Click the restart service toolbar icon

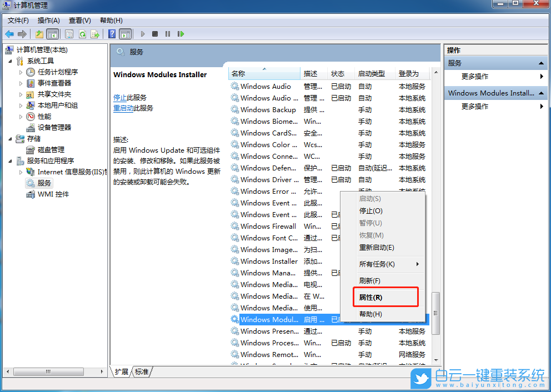coord(181,34)
